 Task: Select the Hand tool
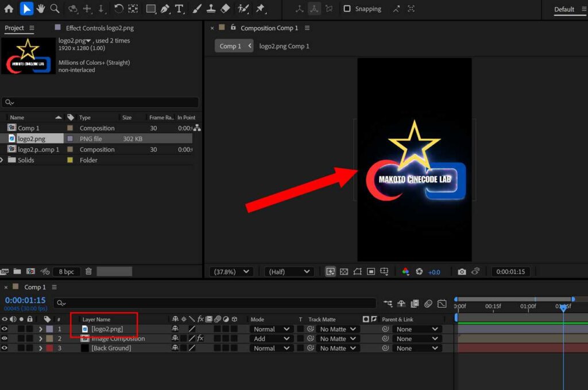(41, 9)
